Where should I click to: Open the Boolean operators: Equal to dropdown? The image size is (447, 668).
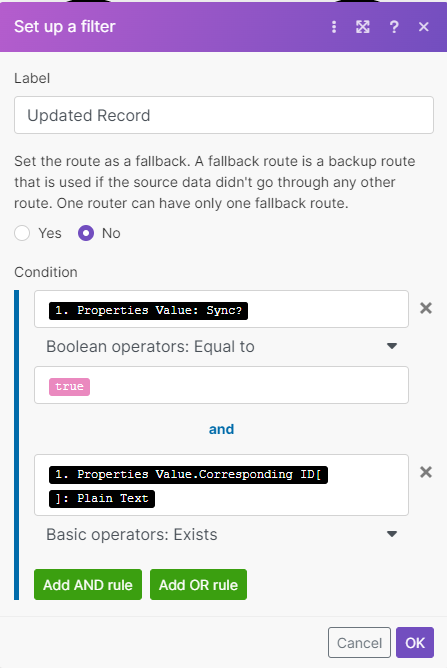pyautogui.click(x=222, y=346)
